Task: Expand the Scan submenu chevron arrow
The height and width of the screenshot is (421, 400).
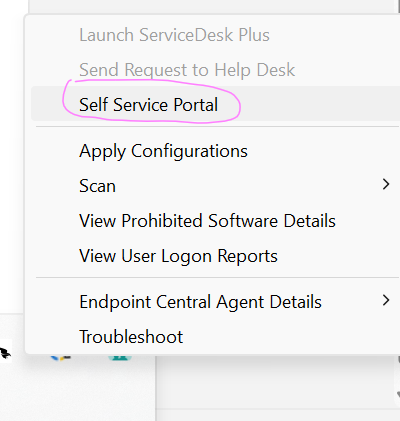Action: (x=386, y=184)
